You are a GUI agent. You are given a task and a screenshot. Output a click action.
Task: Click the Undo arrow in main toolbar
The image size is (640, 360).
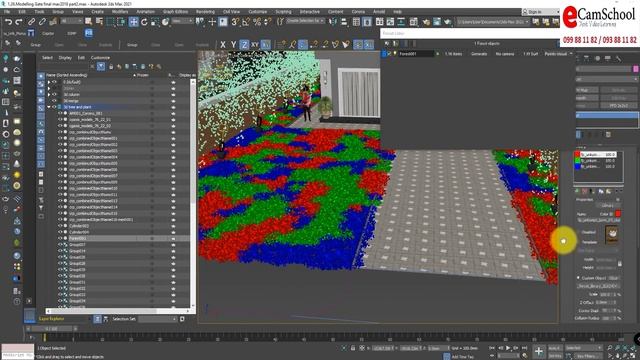click(8, 22)
